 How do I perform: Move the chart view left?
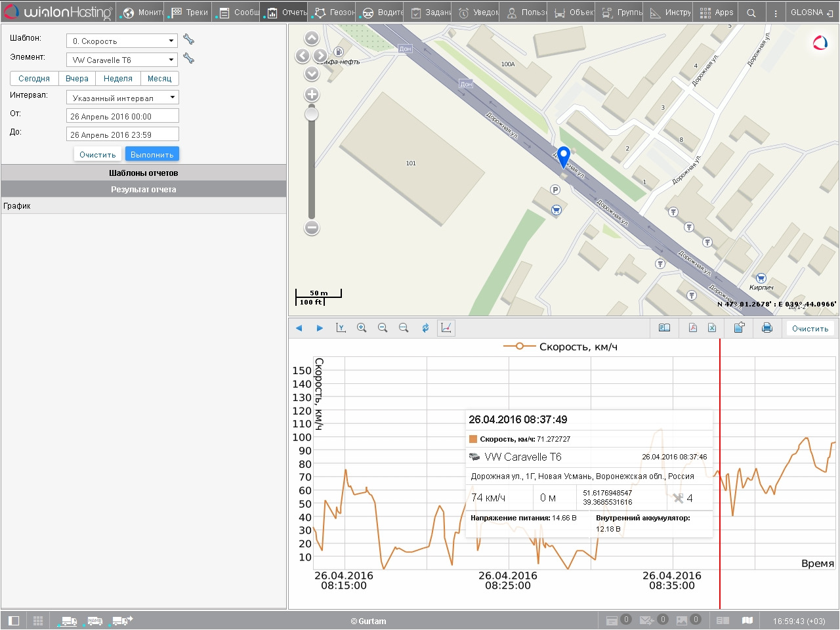pyautogui.click(x=299, y=328)
